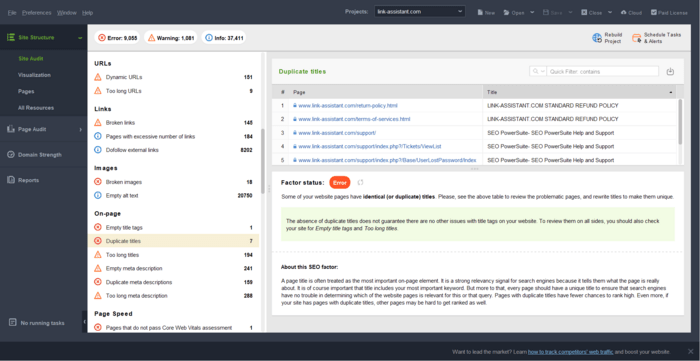
Task: Click refresh icon next to Error status
Action: coord(361,183)
